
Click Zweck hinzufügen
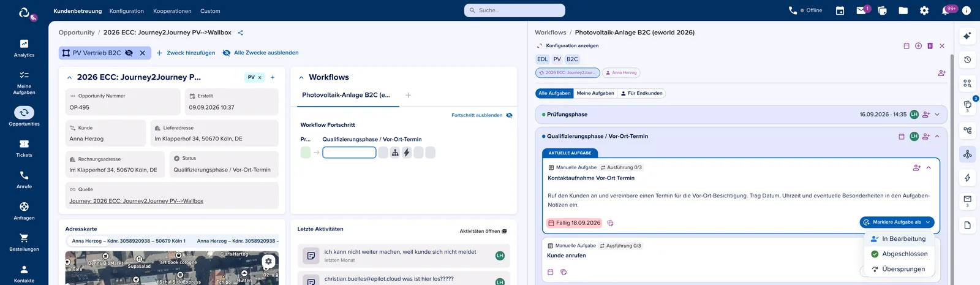tap(186, 53)
